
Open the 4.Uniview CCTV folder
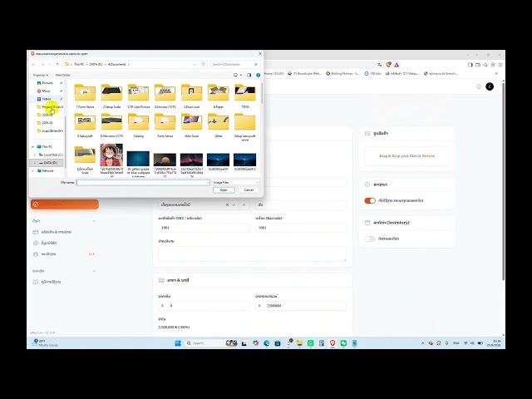(x=165, y=96)
